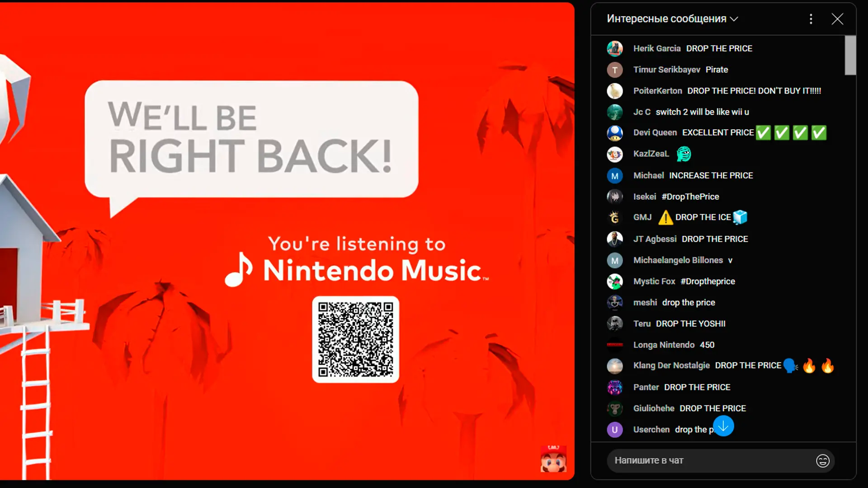This screenshot has height=488, width=868.
Task: Click the username 'Klang Der Nostalgie'
Action: coord(671,365)
